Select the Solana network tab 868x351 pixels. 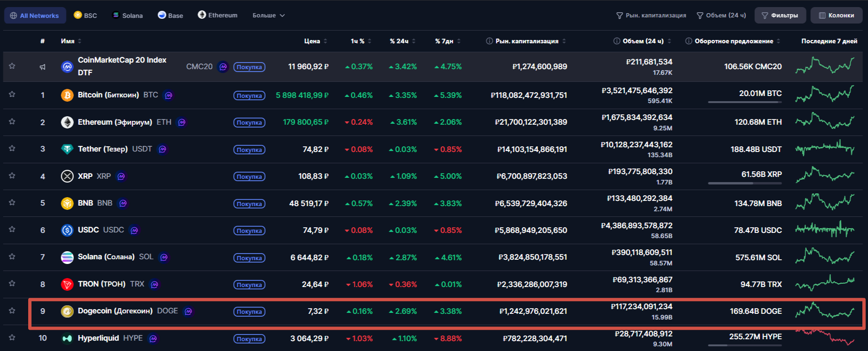(x=128, y=16)
